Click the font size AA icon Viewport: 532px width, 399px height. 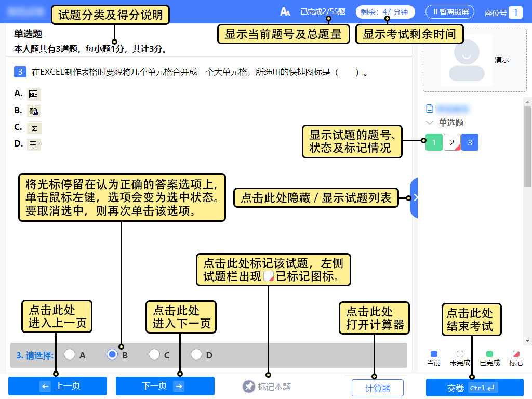point(285,12)
